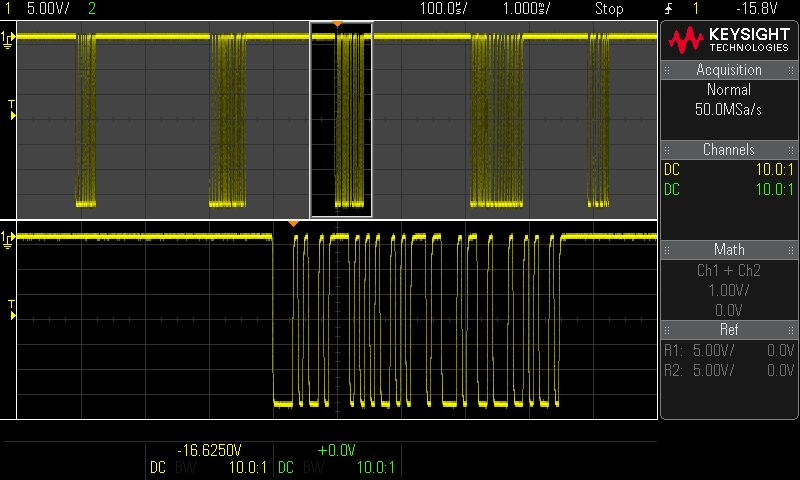
Task: Click the orange trigger time marker above zoom window
Action: [337, 22]
